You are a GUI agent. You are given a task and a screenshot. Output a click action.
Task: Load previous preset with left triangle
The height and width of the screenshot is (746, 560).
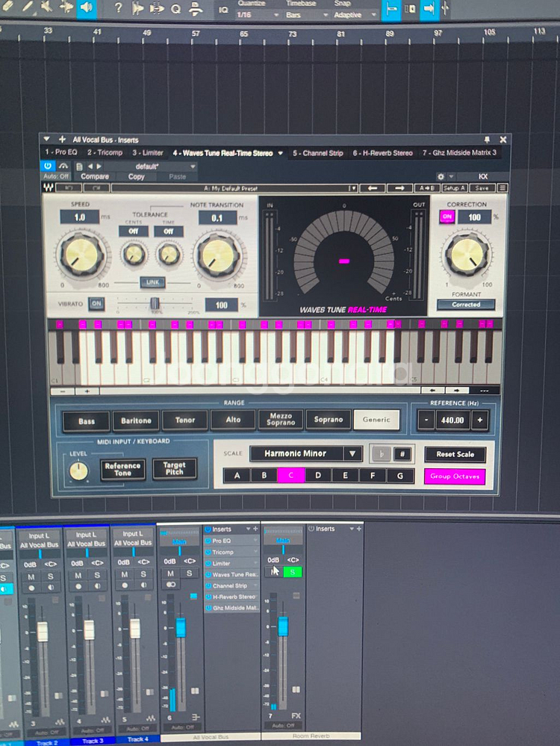click(x=90, y=167)
